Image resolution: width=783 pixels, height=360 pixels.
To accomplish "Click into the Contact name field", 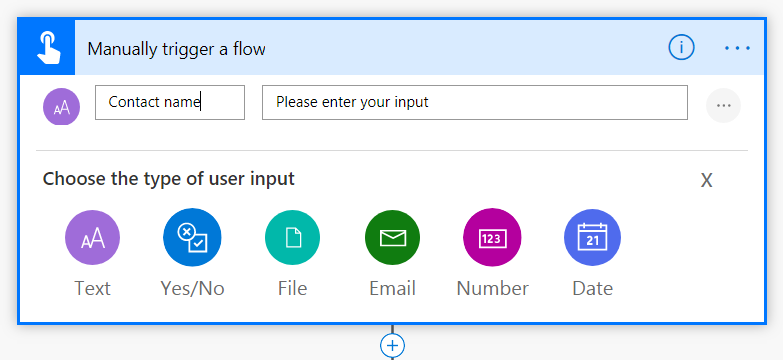I will [170, 102].
